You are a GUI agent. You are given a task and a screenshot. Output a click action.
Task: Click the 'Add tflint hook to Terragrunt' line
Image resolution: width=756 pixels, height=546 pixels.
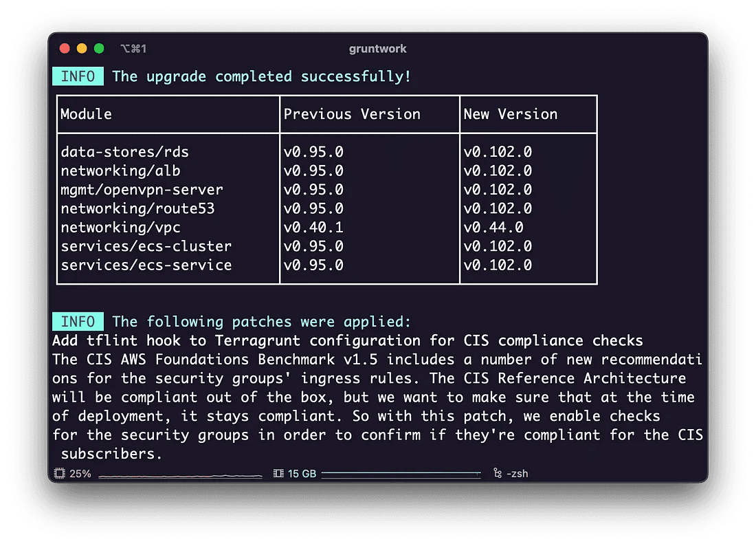click(348, 340)
